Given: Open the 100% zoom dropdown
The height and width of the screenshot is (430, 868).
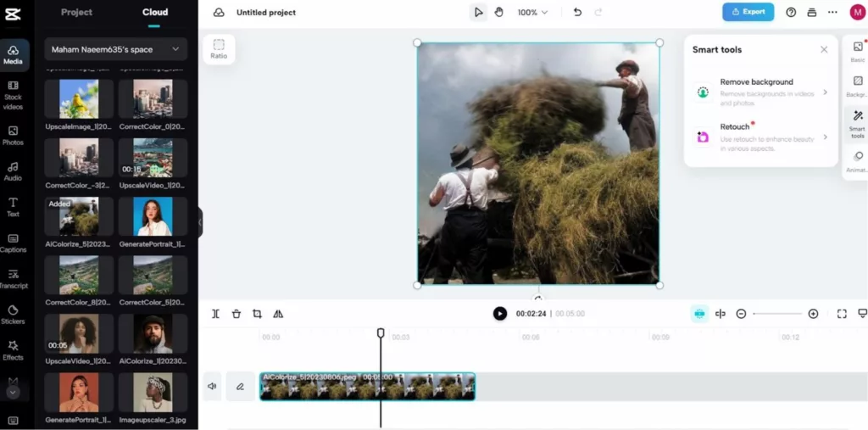Looking at the screenshot, I should [532, 13].
